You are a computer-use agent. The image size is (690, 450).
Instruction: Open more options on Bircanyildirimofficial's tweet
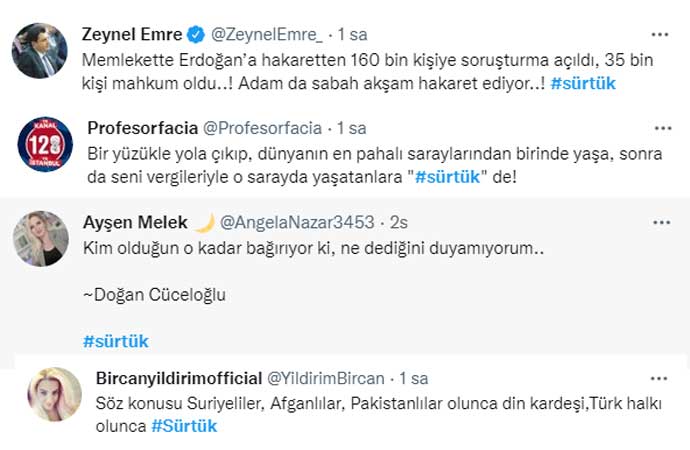659,378
